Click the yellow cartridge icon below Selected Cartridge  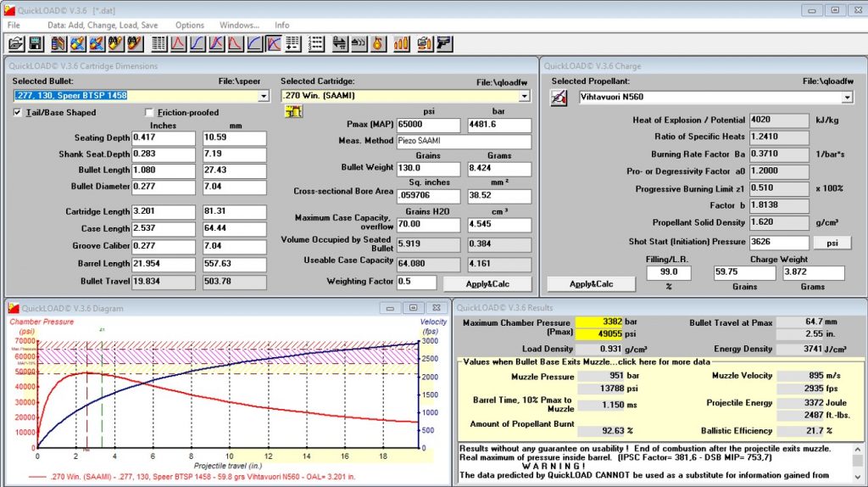[x=293, y=111]
